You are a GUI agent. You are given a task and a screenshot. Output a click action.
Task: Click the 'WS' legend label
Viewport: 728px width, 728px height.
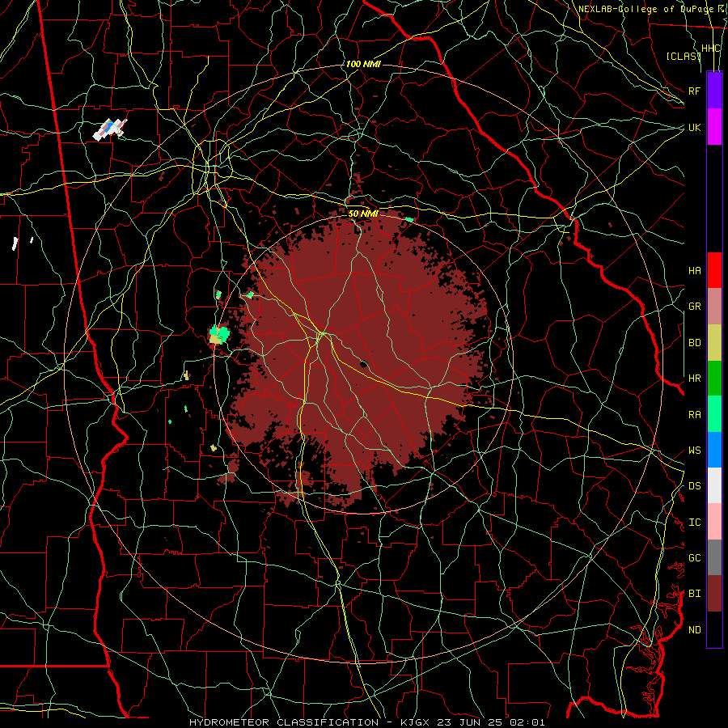point(695,451)
